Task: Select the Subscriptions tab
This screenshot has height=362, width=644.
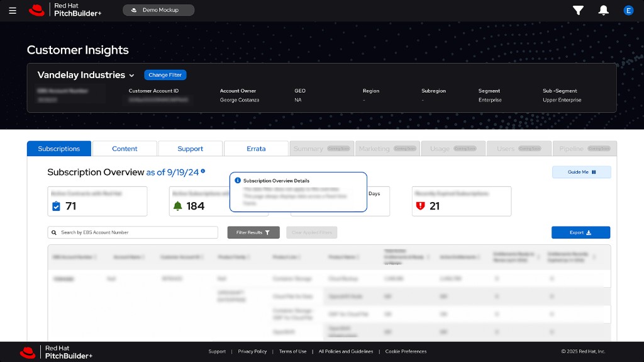Action: 59,149
